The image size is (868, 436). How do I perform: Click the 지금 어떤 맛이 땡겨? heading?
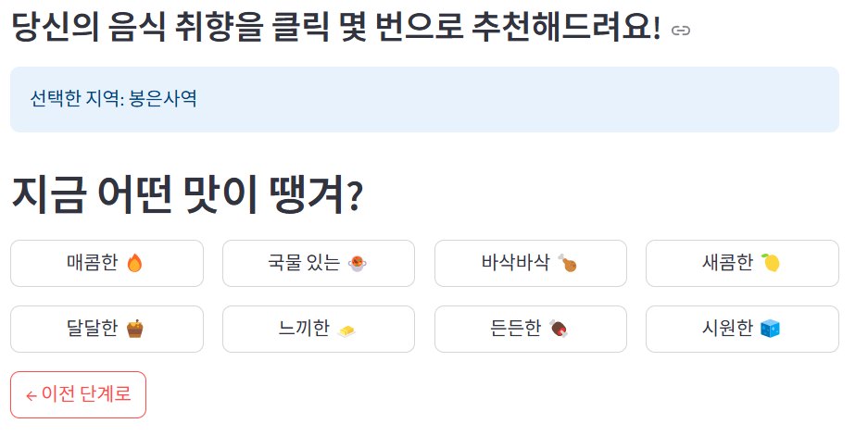pos(188,194)
